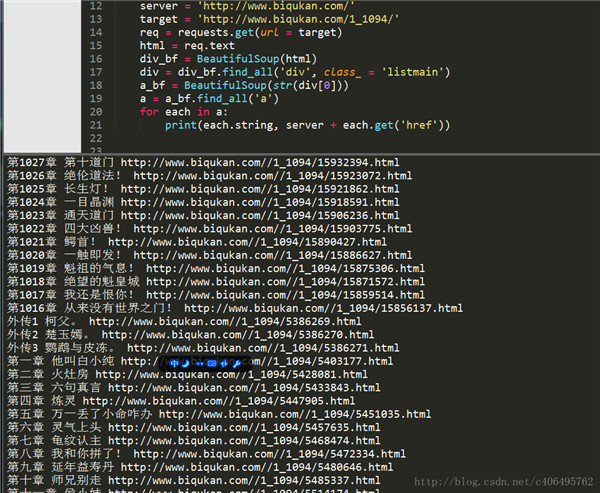Screen dimensions: 600x493
Task: Open IME soft keyboard icon
Action: [x=212, y=363]
